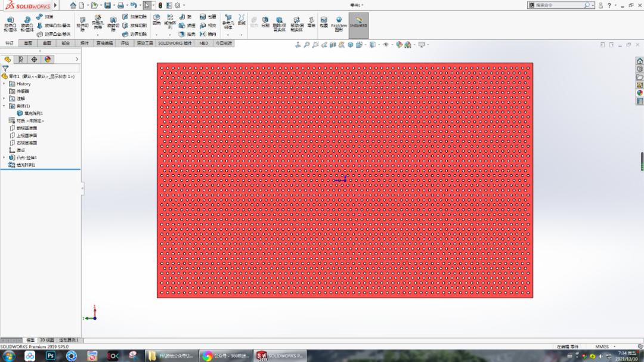The image size is (644, 362).
Task: Click inside the search commands field
Action: tap(561, 5)
